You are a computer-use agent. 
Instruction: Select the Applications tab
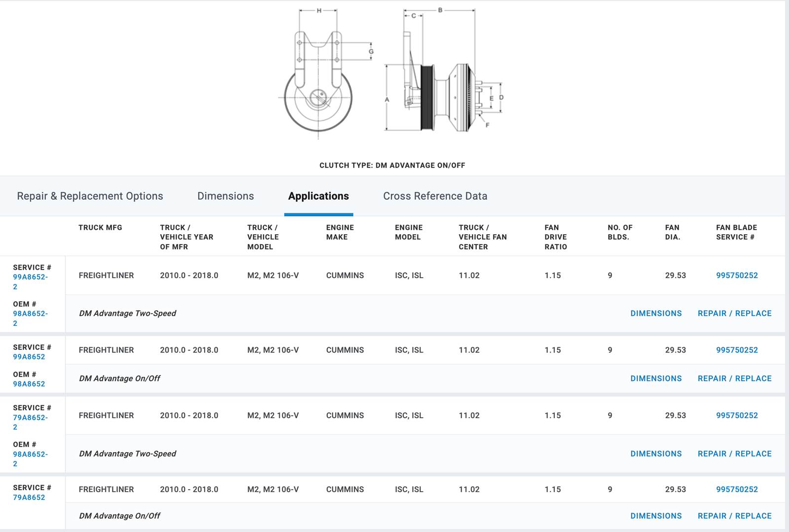tap(319, 196)
